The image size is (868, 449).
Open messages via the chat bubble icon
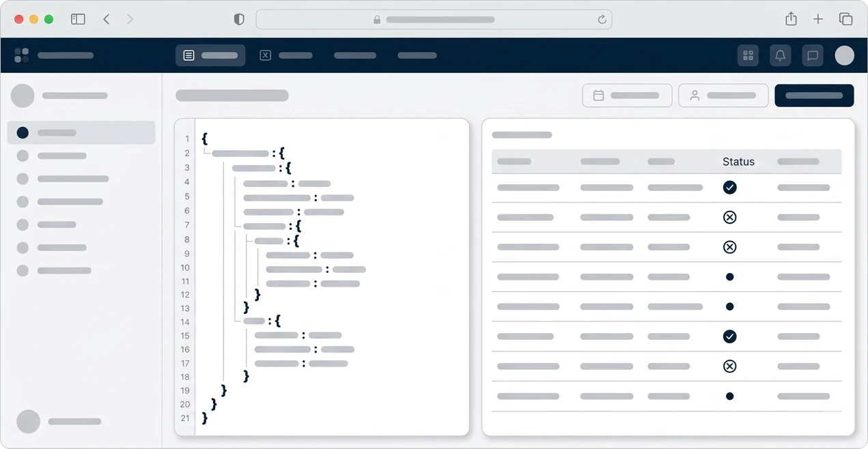(x=813, y=55)
